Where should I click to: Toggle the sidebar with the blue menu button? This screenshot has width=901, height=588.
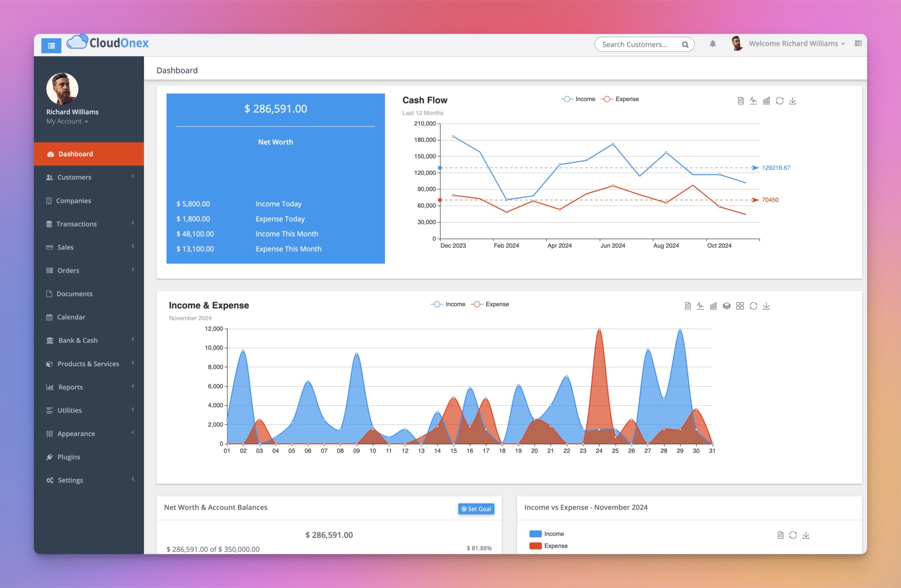click(51, 46)
